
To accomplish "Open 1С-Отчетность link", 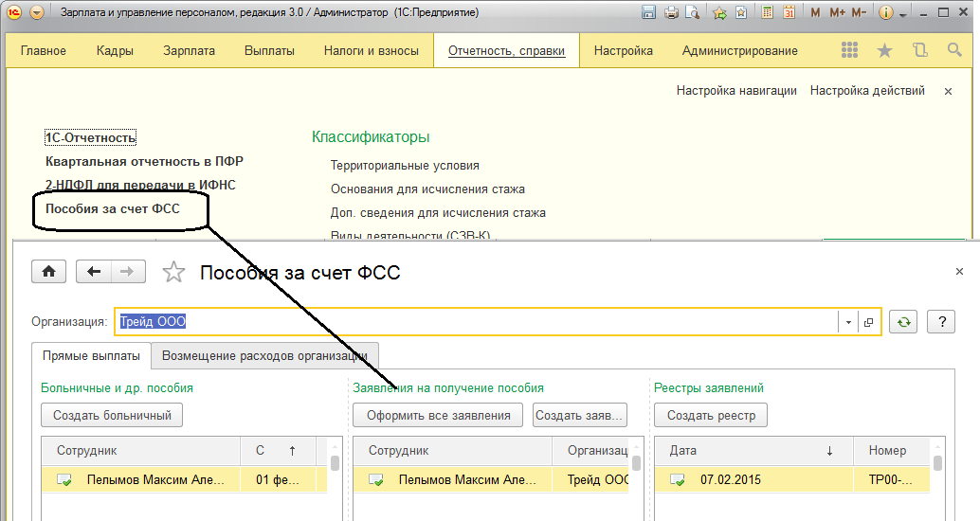I will click(91, 137).
